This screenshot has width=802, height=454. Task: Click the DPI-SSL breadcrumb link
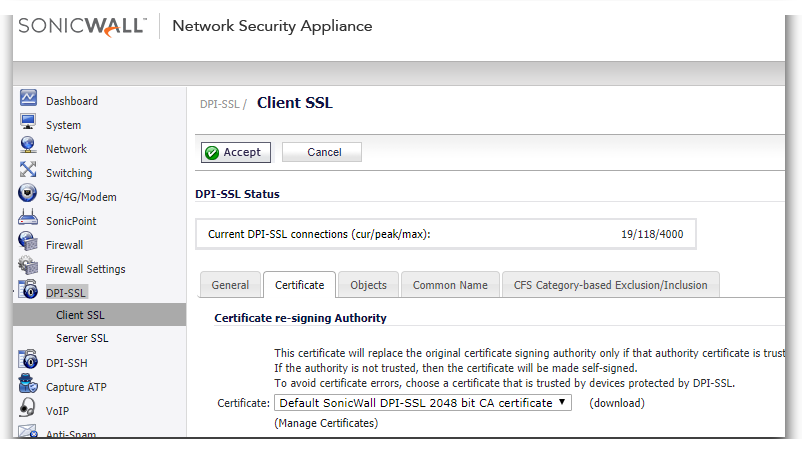[219, 104]
